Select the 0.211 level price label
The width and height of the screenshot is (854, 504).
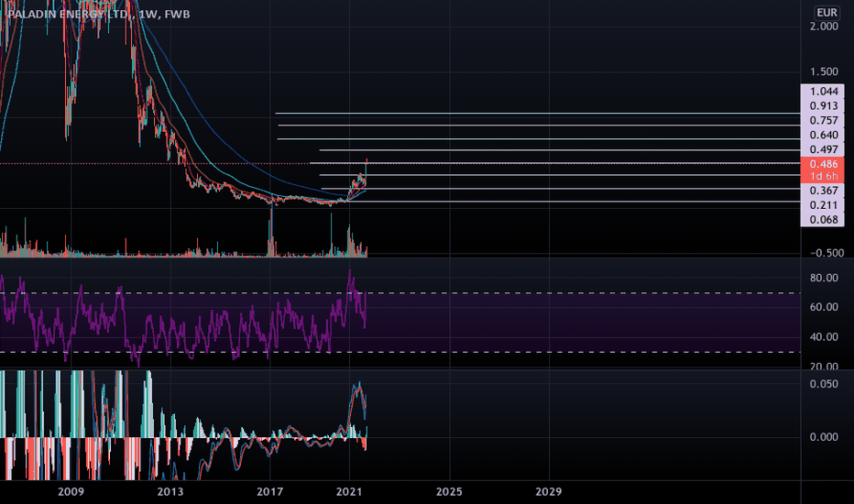click(x=823, y=205)
